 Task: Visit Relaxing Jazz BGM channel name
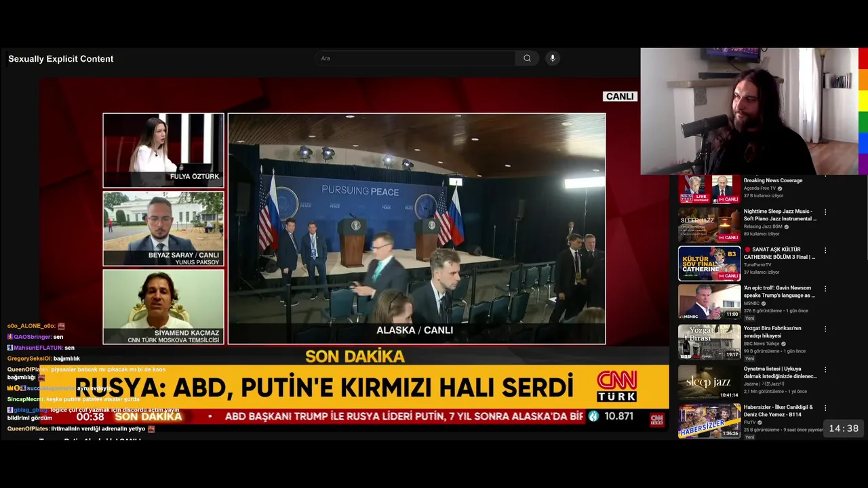[763, 226]
